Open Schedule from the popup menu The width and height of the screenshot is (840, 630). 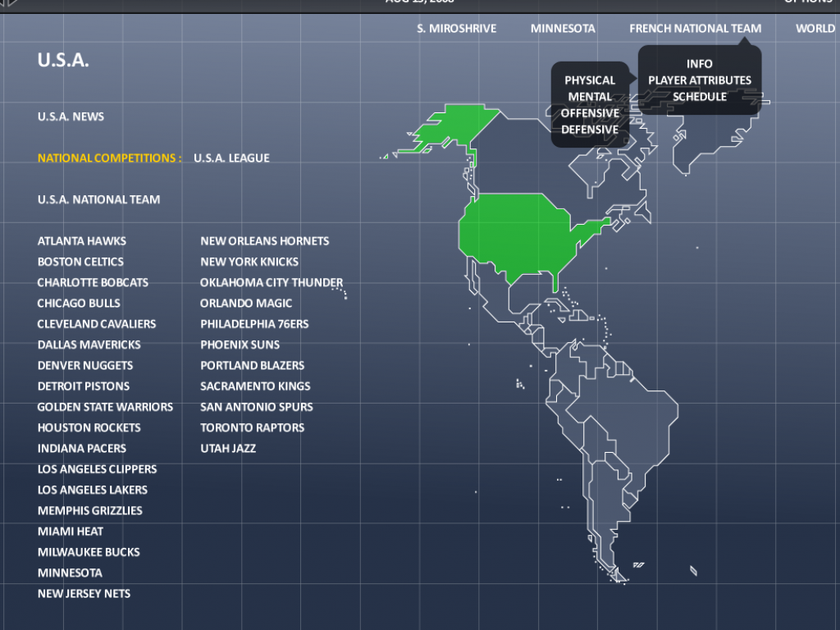click(x=699, y=97)
